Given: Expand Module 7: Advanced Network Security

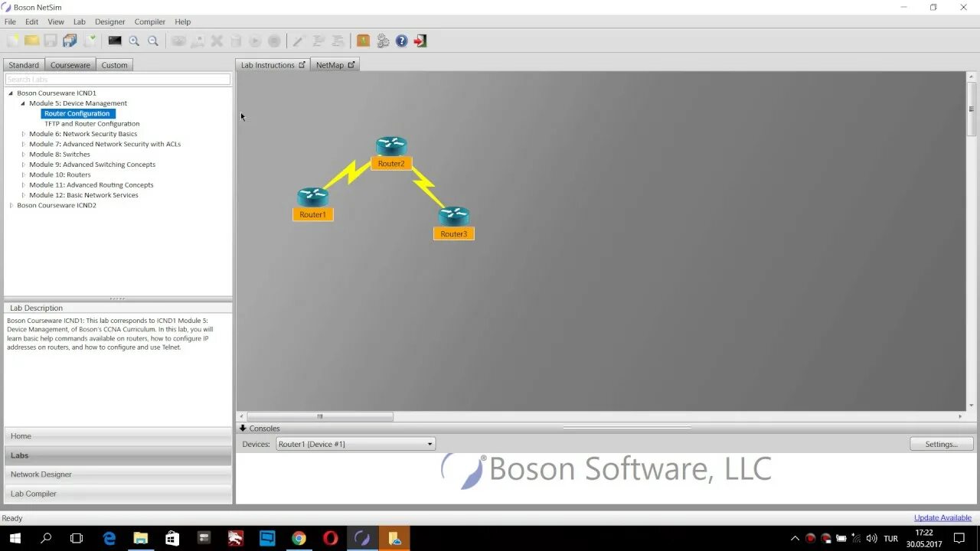Looking at the screenshot, I should (x=23, y=144).
